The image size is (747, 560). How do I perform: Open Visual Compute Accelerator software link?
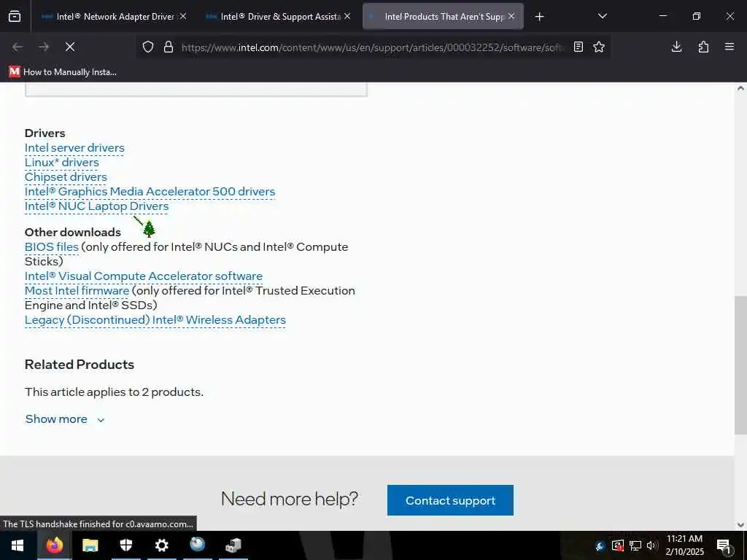(144, 276)
